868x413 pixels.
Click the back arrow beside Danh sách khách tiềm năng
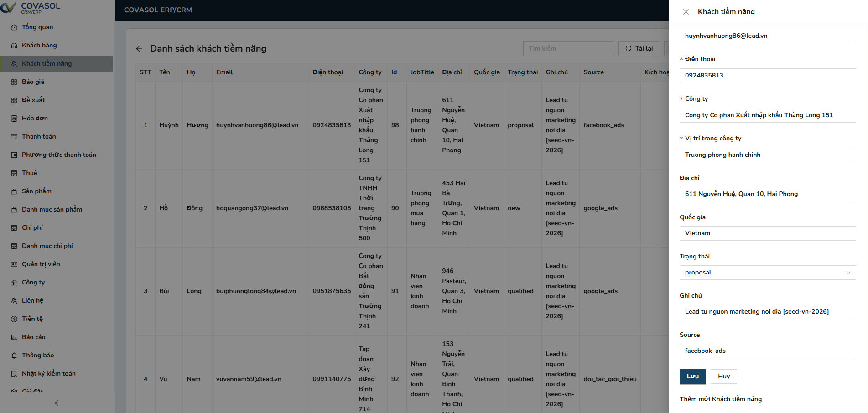[x=139, y=48]
